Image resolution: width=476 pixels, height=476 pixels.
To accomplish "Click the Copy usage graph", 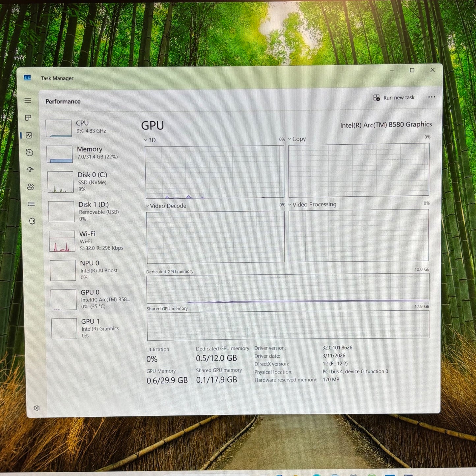I will pyautogui.click(x=359, y=170).
